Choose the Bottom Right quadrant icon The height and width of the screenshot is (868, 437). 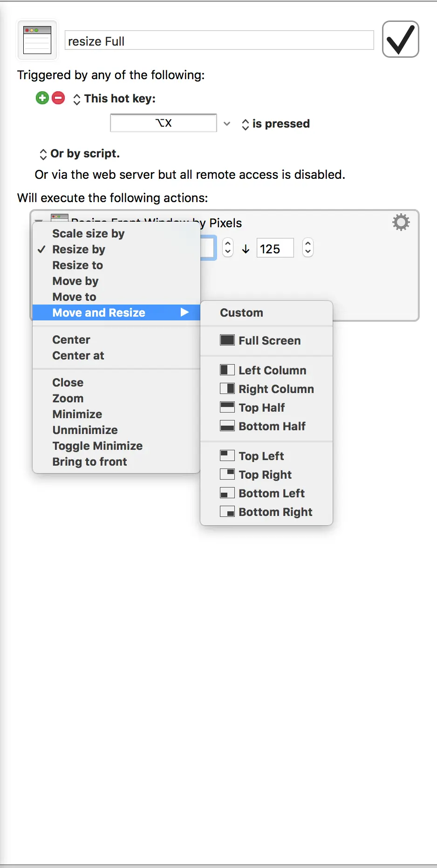click(227, 512)
